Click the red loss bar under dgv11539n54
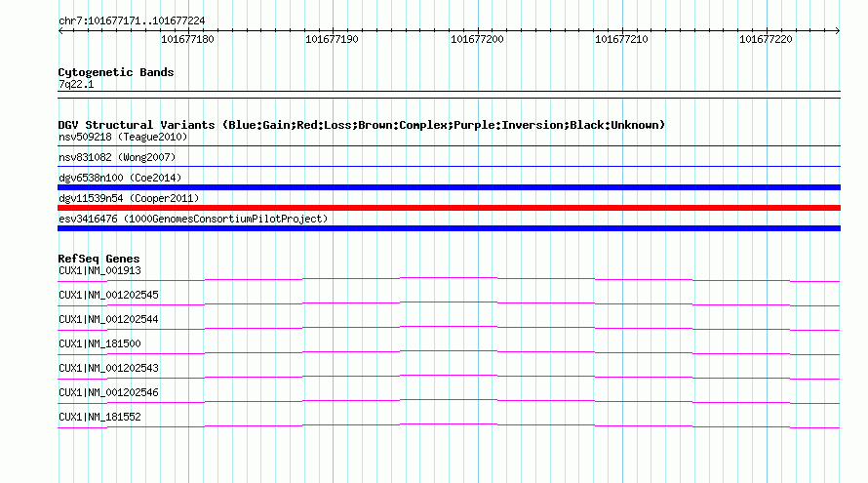The width and height of the screenshot is (868, 483). 449,208
